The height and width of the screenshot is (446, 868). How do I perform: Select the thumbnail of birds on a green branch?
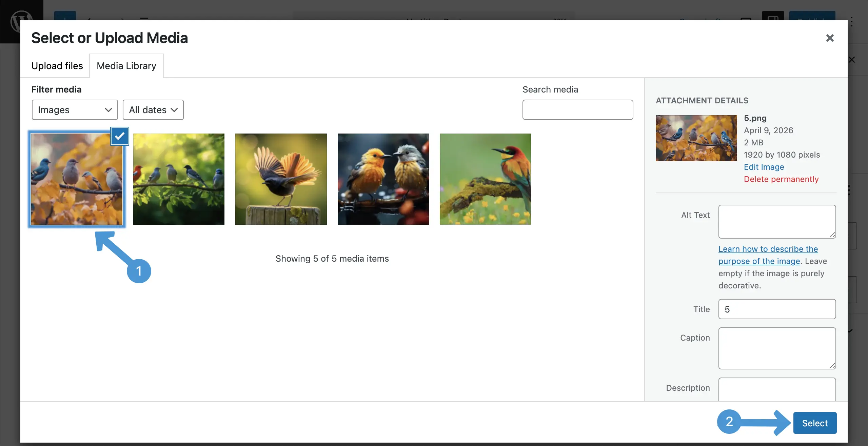179,179
